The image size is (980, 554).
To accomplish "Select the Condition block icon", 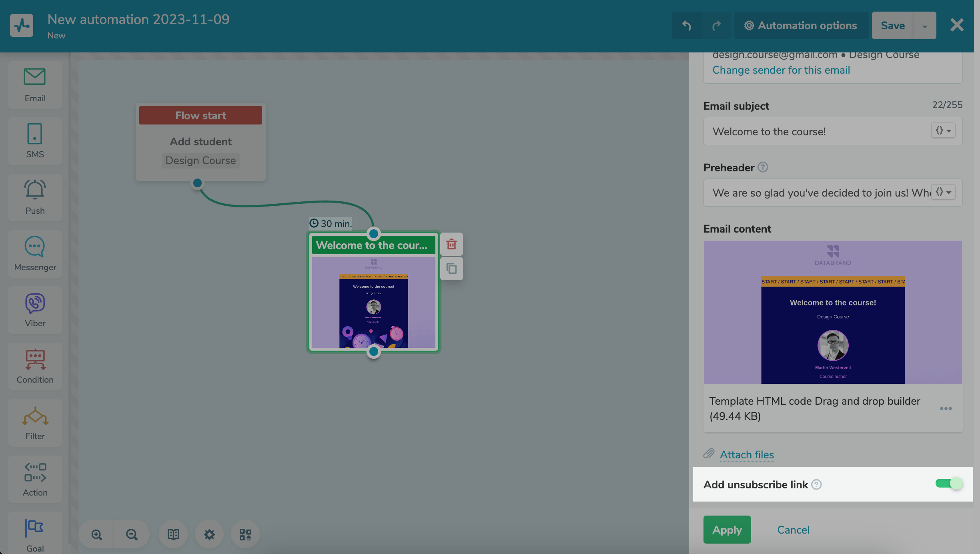I will (x=35, y=366).
